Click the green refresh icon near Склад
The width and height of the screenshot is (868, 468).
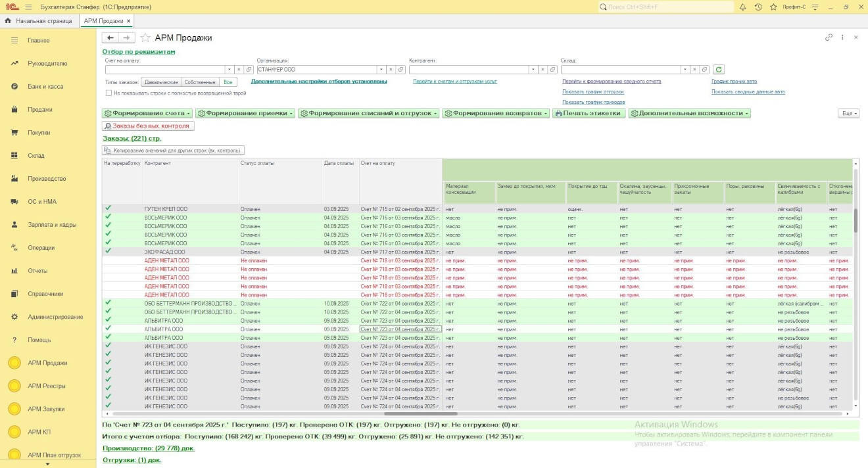(719, 70)
